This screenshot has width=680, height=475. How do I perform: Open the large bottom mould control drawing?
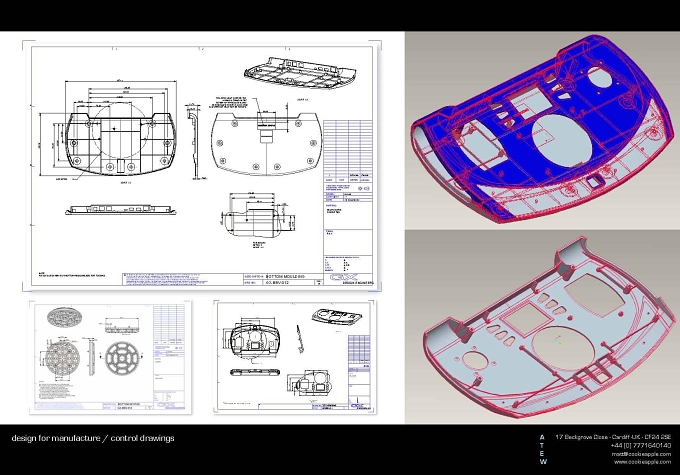point(202,166)
